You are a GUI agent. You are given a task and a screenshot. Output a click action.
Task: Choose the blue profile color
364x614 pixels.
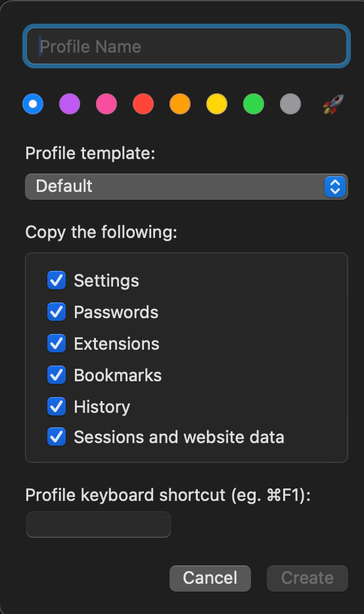tap(33, 104)
